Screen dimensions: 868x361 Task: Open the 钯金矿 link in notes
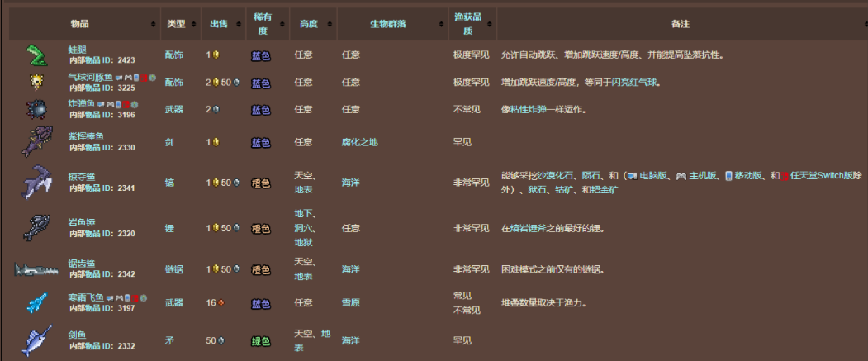tap(605, 190)
